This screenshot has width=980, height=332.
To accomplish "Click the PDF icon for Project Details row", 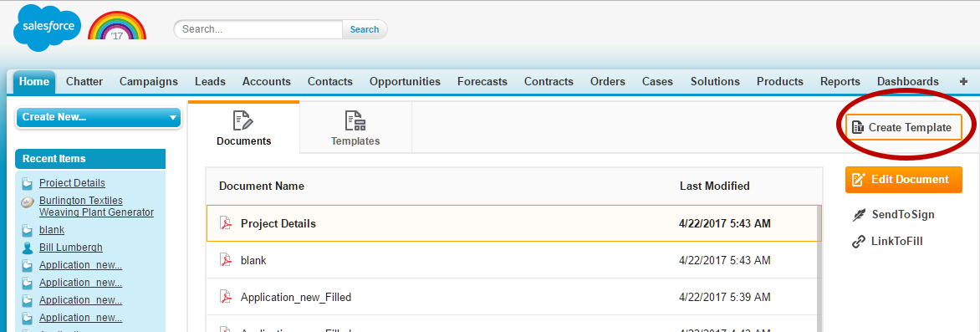I will 226,223.
